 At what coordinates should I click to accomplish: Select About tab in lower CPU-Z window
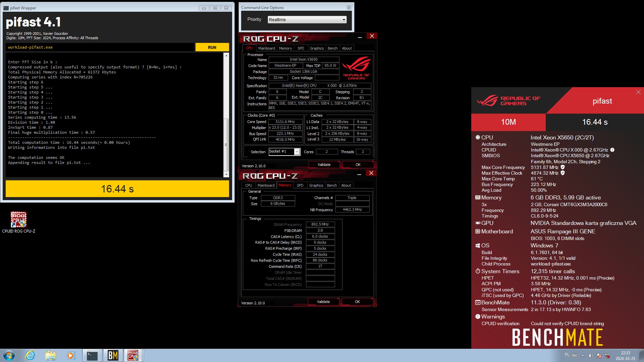click(x=346, y=185)
